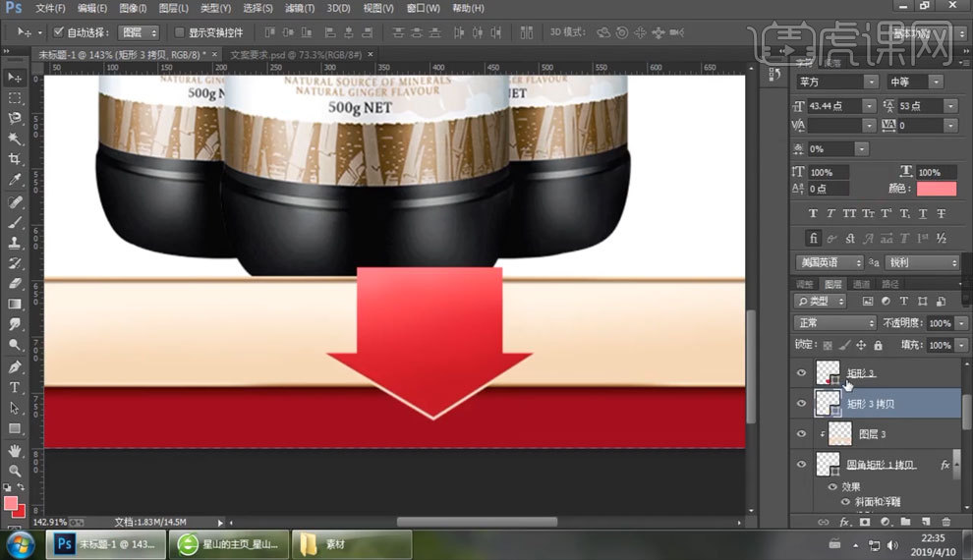The image size is (973, 560).
Task: Select the Brush tool
Action: (x=15, y=222)
